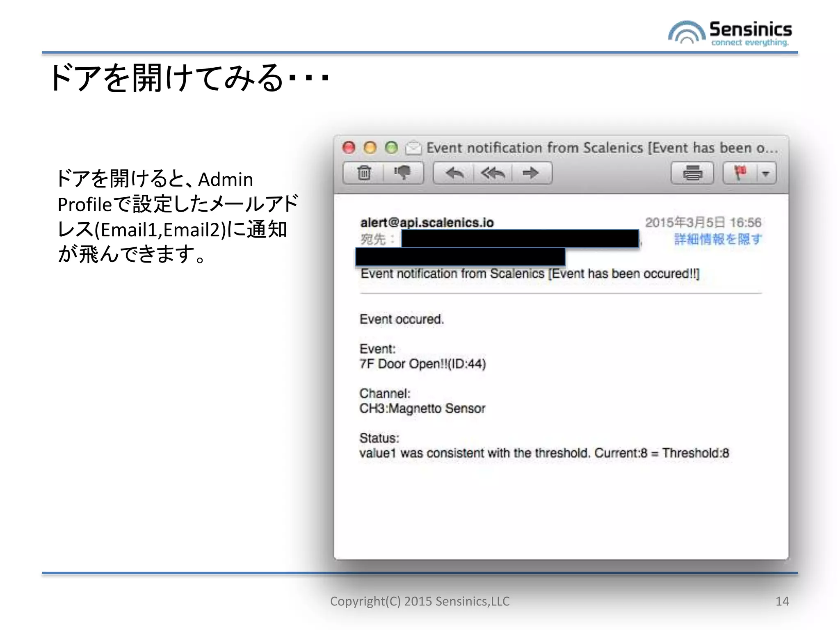Reply all using the double-arrow icon
Screen dimensions: 840x630
(x=493, y=173)
